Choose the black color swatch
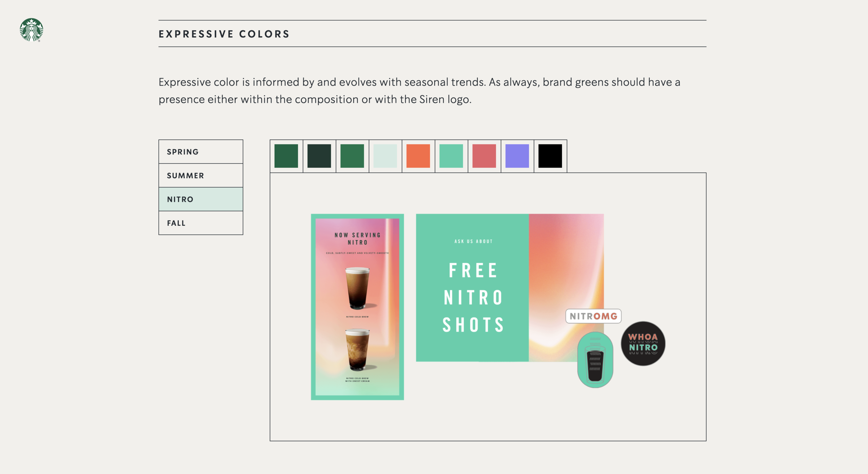The height and width of the screenshot is (474, 868). point(550,156)
